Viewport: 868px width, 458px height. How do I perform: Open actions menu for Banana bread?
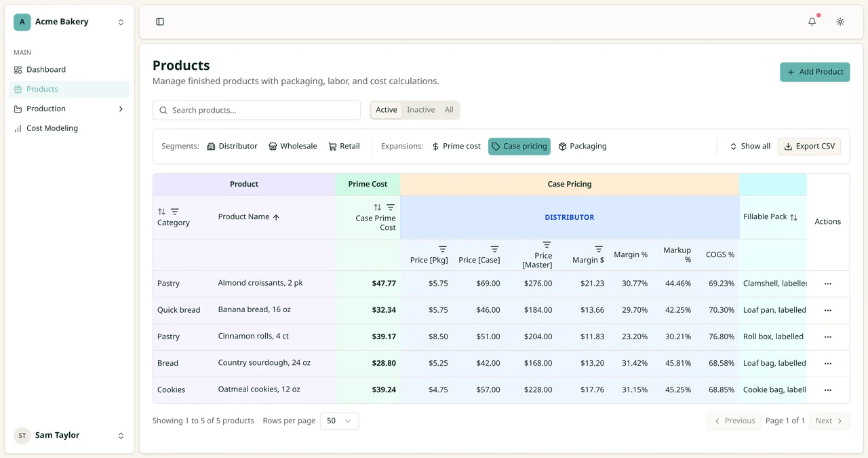pos(827,310)
